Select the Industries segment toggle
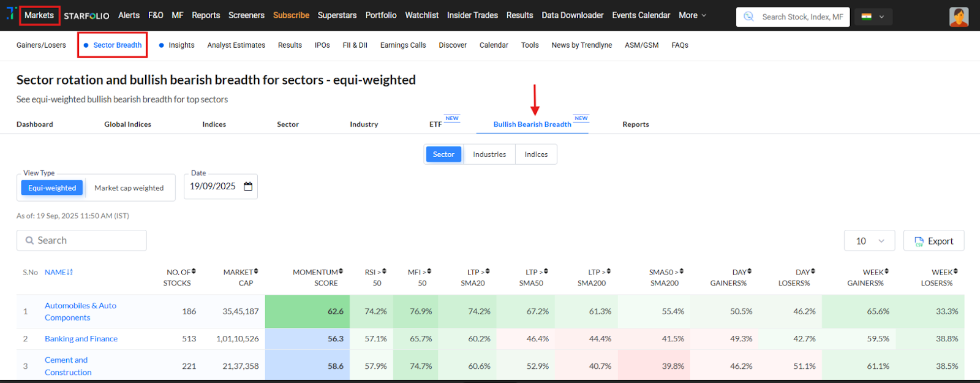The width and height of the screenshot is (980, 383). [x=489, y=154]
